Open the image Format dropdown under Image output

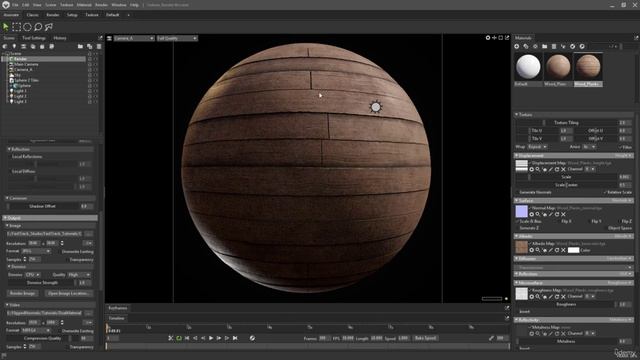(36, 251)
